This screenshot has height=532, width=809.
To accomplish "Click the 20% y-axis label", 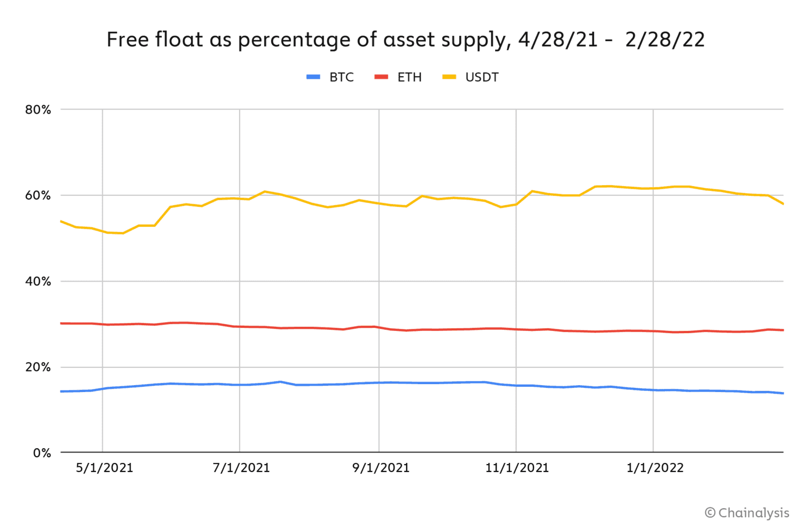I will pyautogui.click(x=38, y=367).
